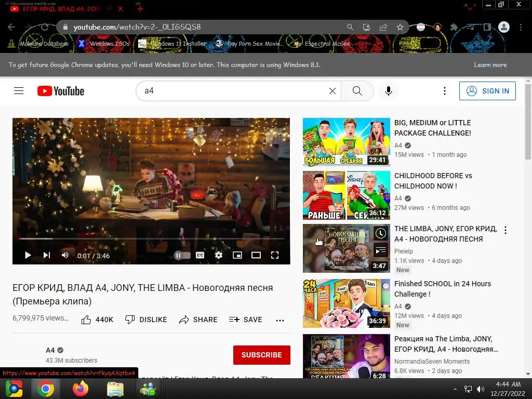Screen dimensions: 532x399
Task: Open Finished SCHOOL in 24 Hours thumbnail
Action: pyautogui.click(x=347, y=303)
